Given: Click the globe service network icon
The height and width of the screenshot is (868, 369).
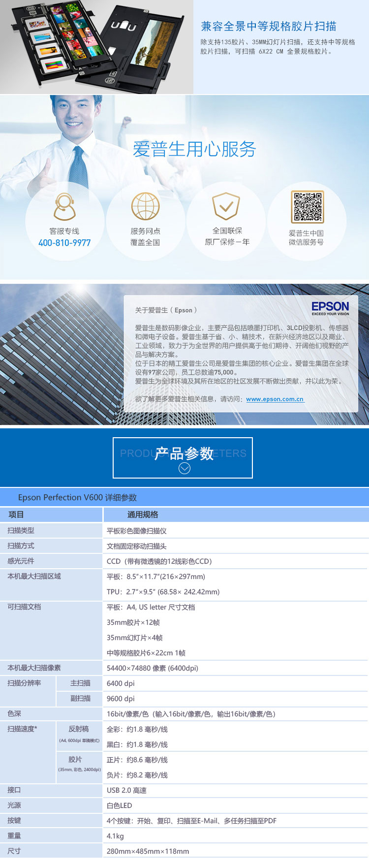Looking at the screenshot, I should click(145, 206).
